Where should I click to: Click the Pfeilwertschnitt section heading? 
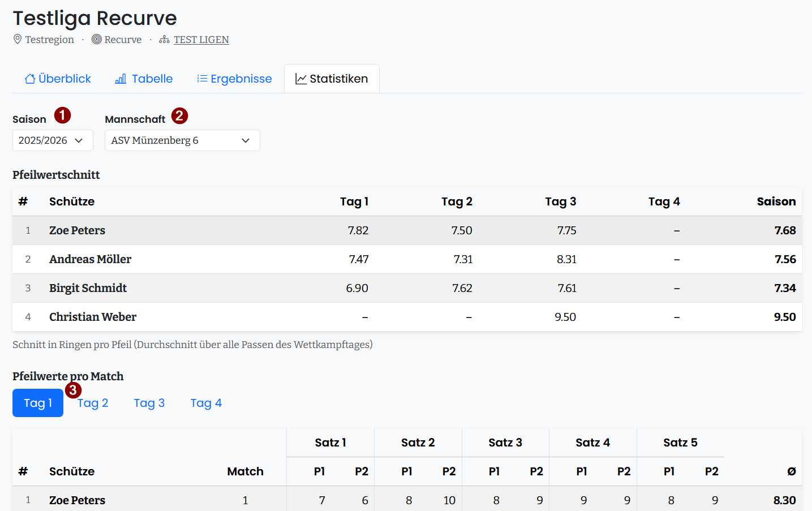56,175
